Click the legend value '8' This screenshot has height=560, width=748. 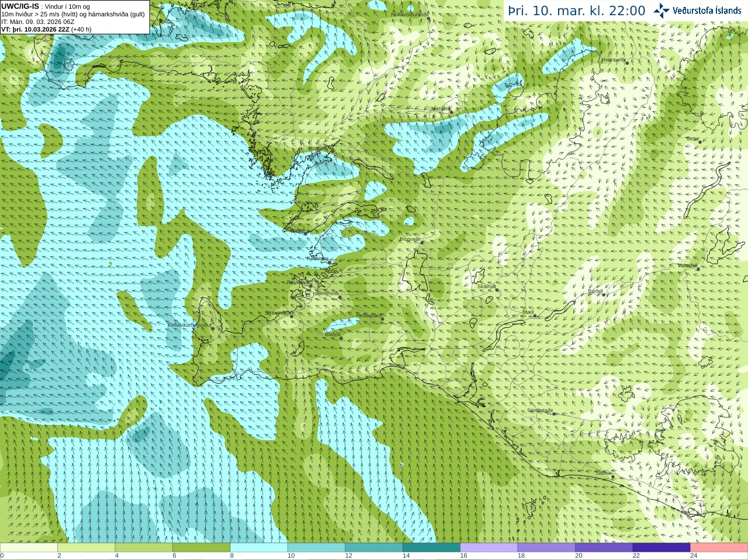pyautogui.click(x=232, y=556)
